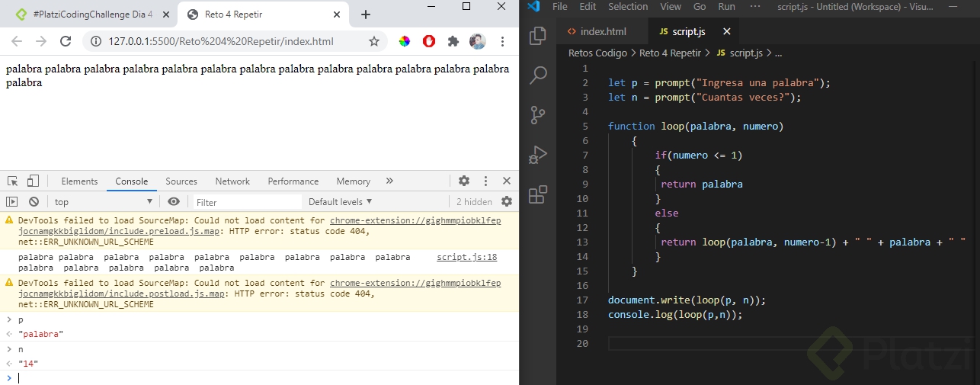
Task: Click the 2 hidden messages label
Action: click(x=474, y=202)
